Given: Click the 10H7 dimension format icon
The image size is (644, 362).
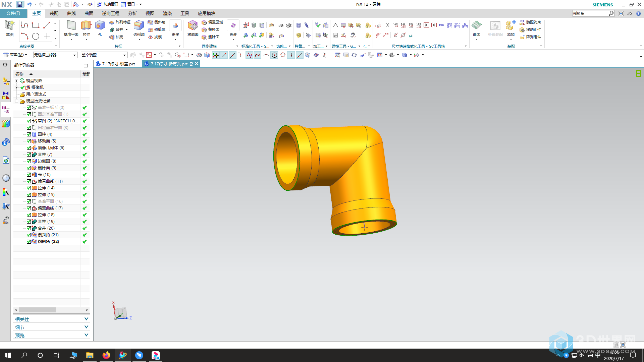Looking at the screenshot, I should point(441,25).
